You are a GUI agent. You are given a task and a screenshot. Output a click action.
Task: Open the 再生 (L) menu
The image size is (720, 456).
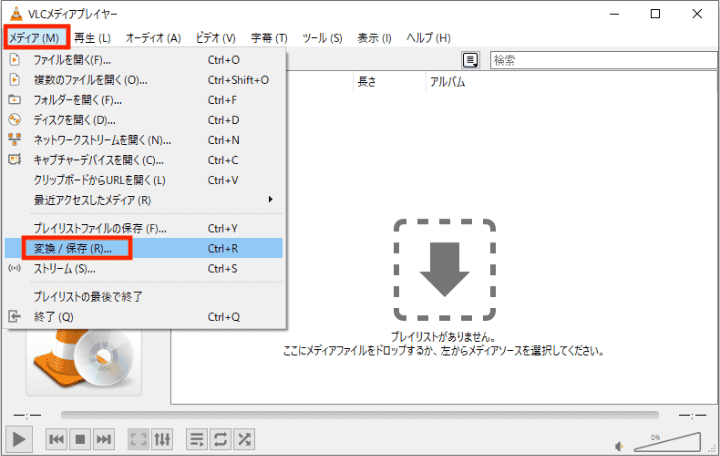tap(92, 38)
